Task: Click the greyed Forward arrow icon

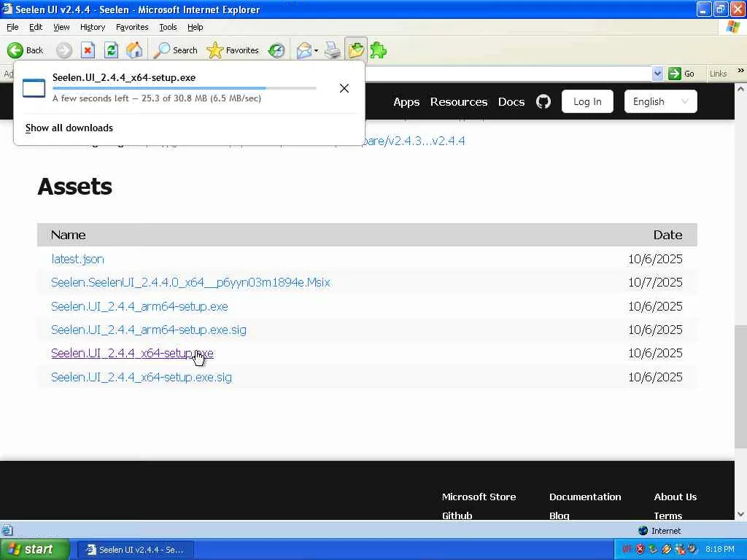Action: (x=64, y=50)
